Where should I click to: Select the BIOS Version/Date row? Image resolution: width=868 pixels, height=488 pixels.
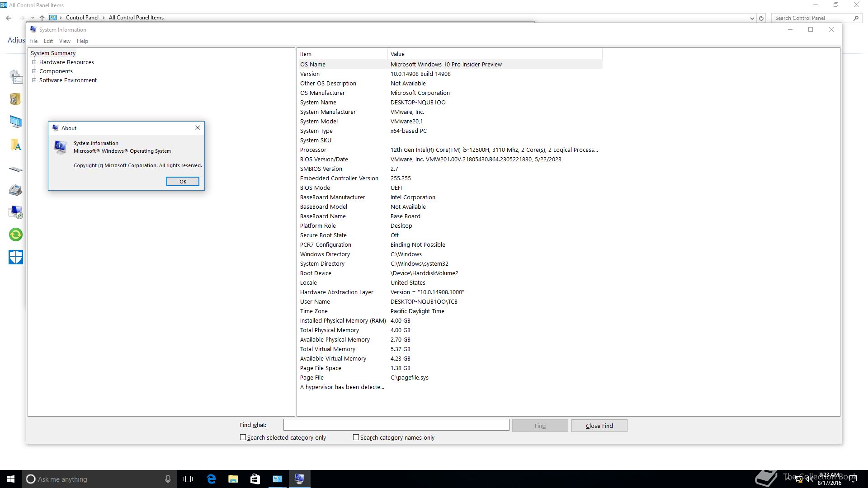(450, 159)
